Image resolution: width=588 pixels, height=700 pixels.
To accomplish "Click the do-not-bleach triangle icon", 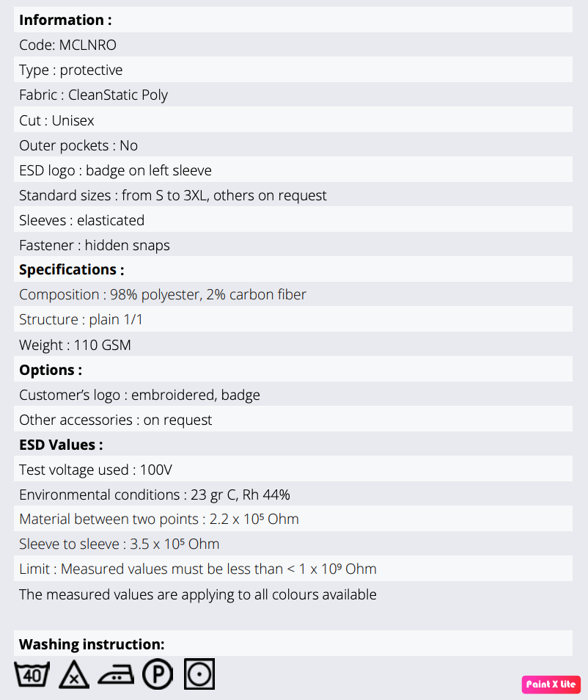I will click(73, 674).
